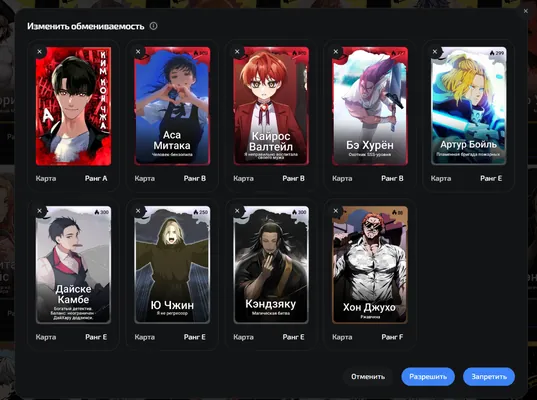Click the Ранг A label under Ким Кон Чжа
The width and height of the screenshot is (537, 400).
[x=96, y=178]
